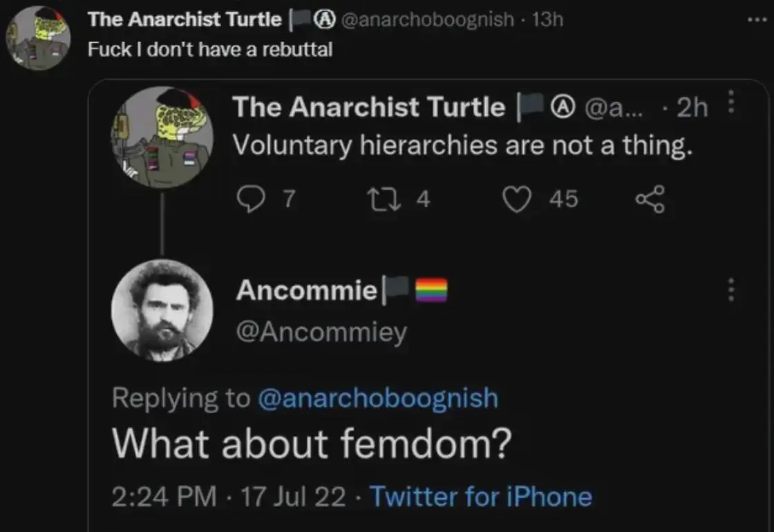The height and width of the screenshot is (532, 774).
Task: Like the tweet using the heart icon
Action: [x=516, y=200]
